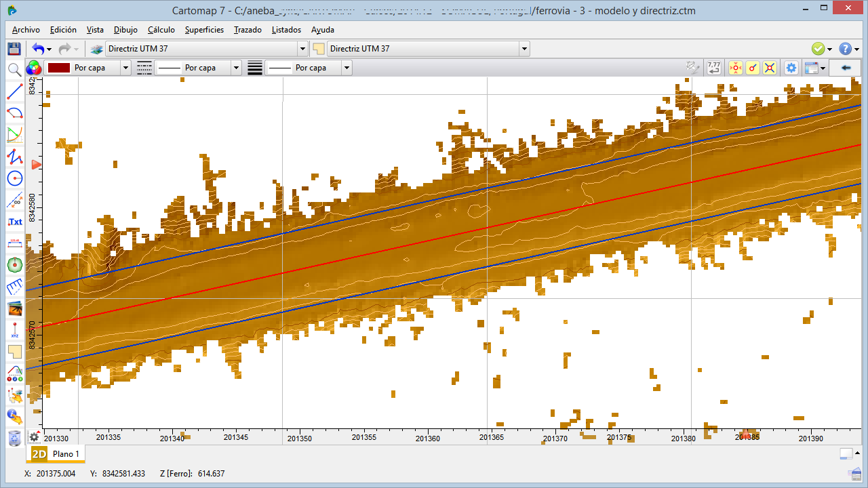Open the blue gear settings icon

(791, 68)
